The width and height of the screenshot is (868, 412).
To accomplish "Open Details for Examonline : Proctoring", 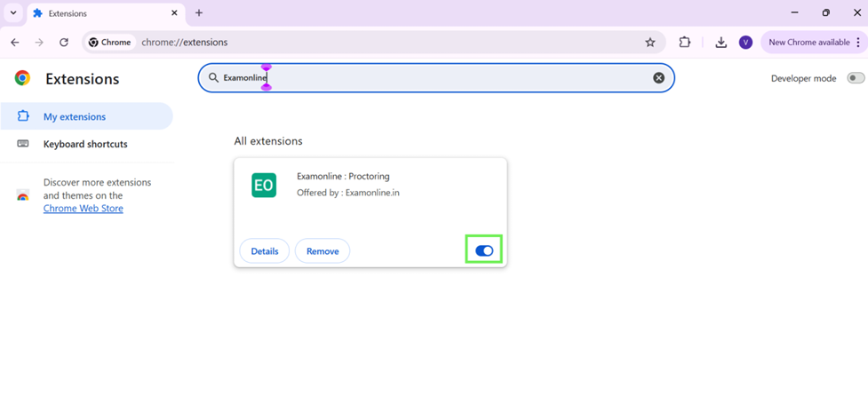I will coord(265,251).
